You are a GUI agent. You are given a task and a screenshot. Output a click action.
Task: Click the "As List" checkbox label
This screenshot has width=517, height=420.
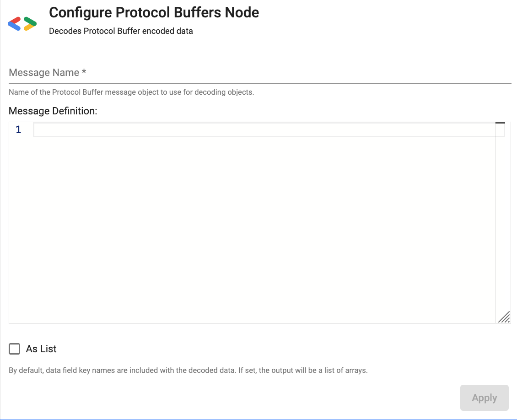41,349
